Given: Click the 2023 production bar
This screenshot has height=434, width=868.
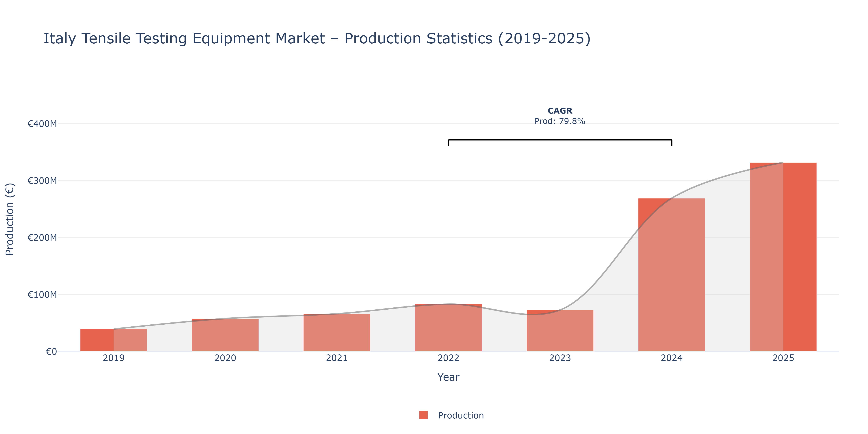Looking at the screenshot, I should (x=560, y=331).
